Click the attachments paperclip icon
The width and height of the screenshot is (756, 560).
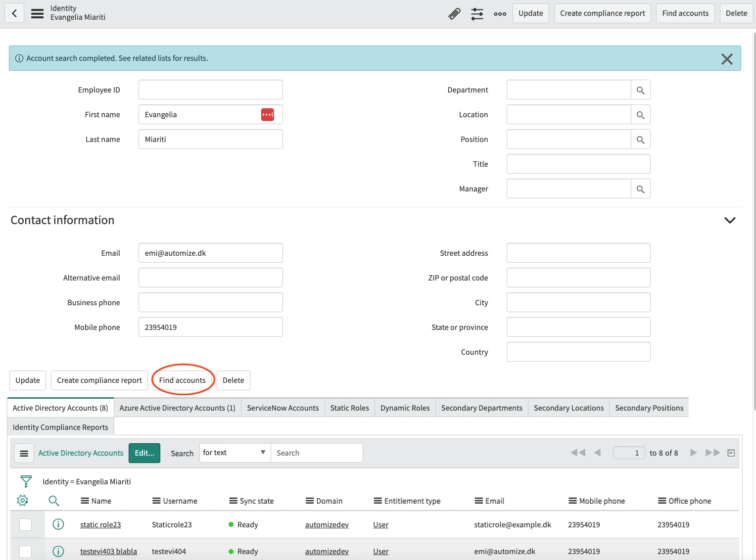[x=454, y=14]
